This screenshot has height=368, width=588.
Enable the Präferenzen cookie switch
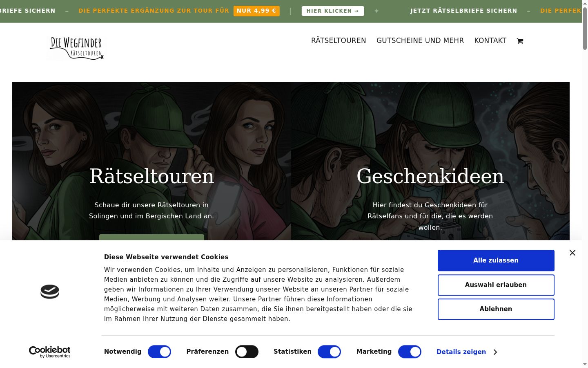click(x=247, y=352)
